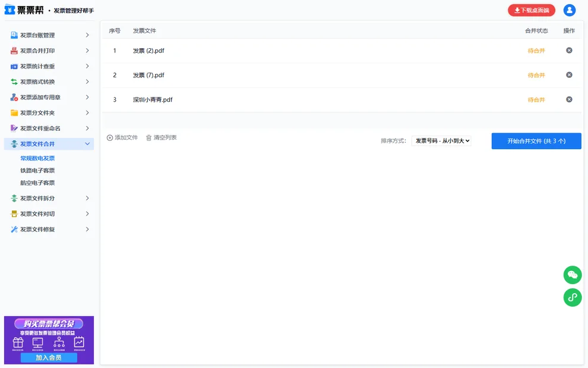Screen dimensions: 588x368
Task: Click 待合并 status for 发票 (2).pdf
Action: [x=536, y=51]
